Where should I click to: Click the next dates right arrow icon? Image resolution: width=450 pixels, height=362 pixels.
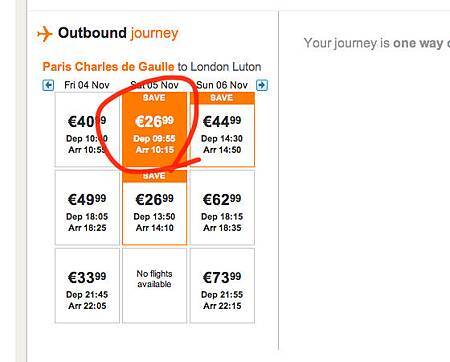(262, 85)
